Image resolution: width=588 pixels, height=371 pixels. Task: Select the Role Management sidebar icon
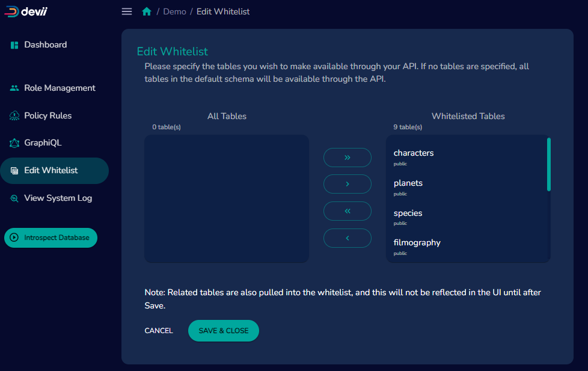(13, 88)
